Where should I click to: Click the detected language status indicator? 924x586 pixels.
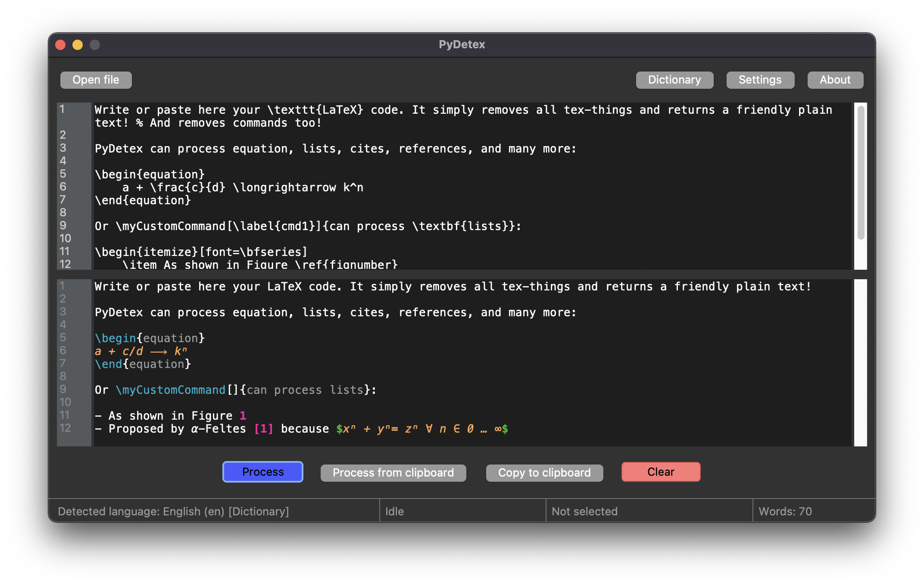[174, 511]
